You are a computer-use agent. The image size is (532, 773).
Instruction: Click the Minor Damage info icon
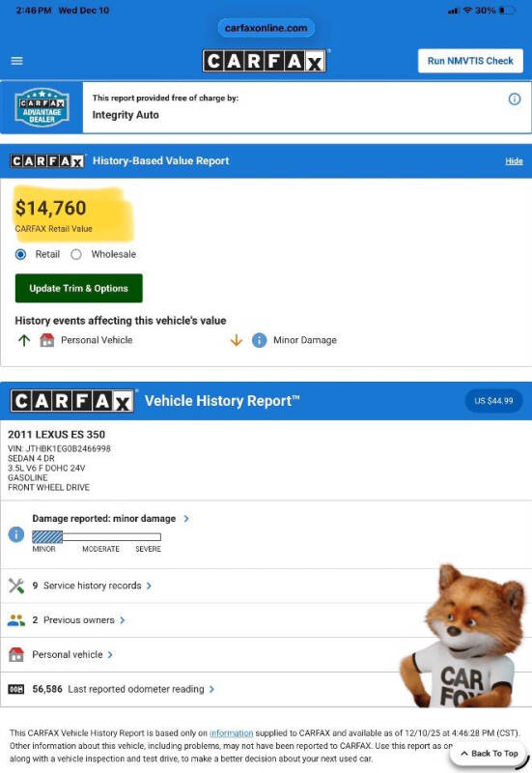(259, 340)
